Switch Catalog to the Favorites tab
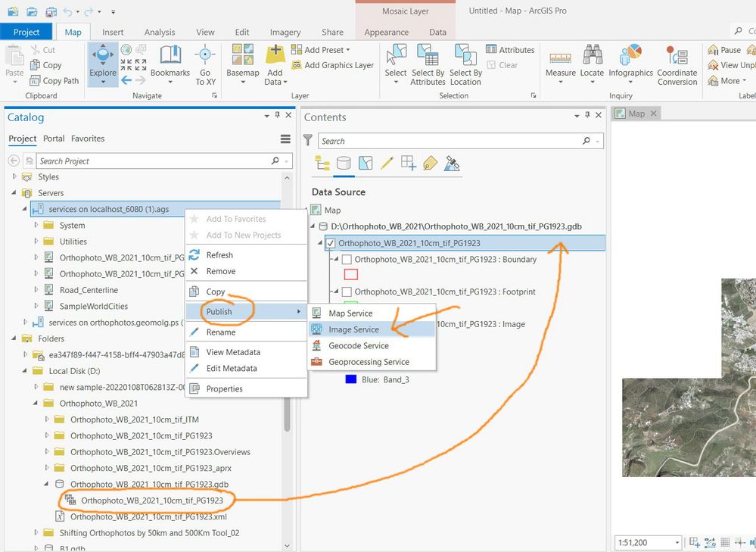This screenshot has width=756, height=552. (x=88, y=139)
